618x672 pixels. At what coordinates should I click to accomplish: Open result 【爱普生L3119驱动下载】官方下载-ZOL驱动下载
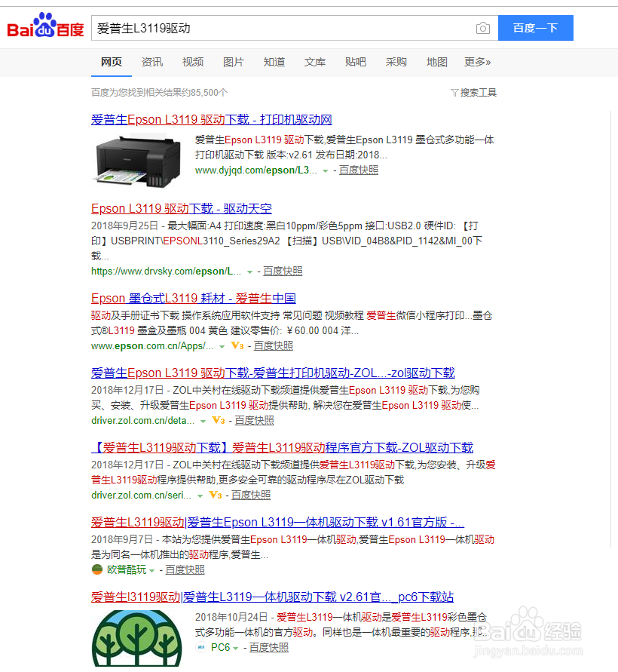click(282, 448)
